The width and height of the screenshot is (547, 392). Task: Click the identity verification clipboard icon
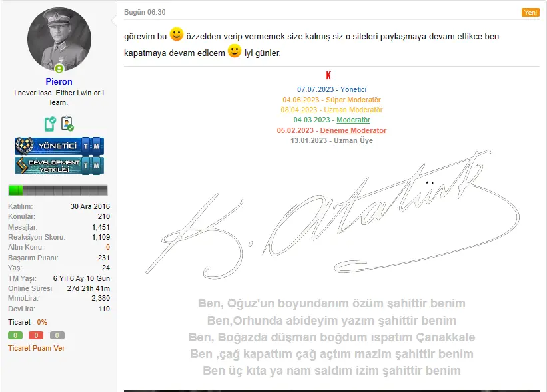pyautogui.click(x=67, y=124)
